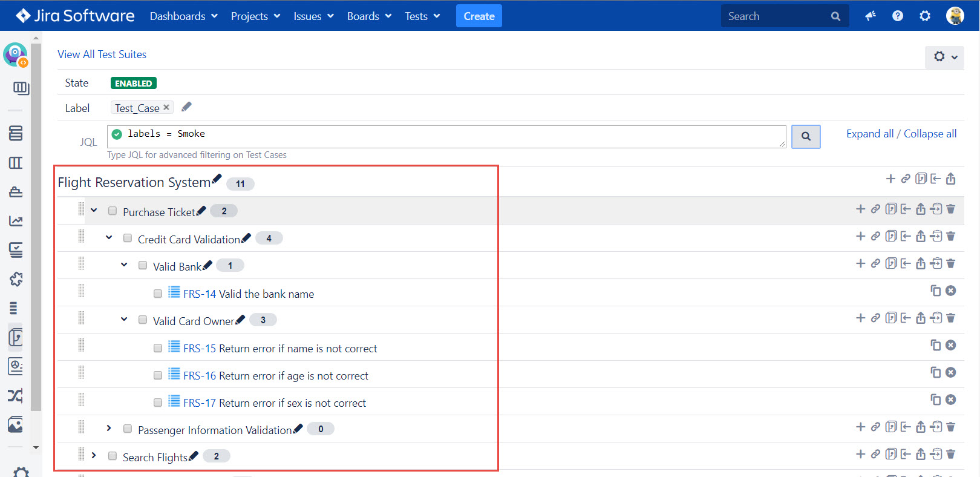Collapse the Valid Bank folder
The width and height of the screenshot is (980, 477).
pyautogui.click(x=124, y=265)
